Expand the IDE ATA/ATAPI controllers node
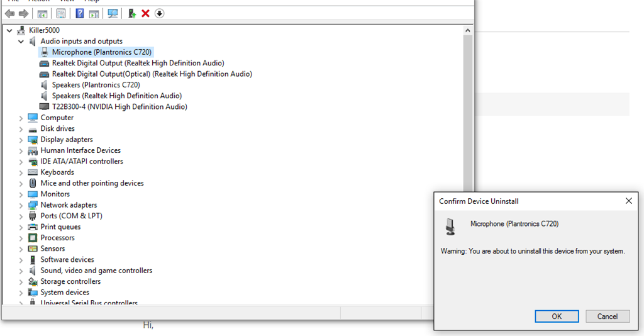 [21, 162]
